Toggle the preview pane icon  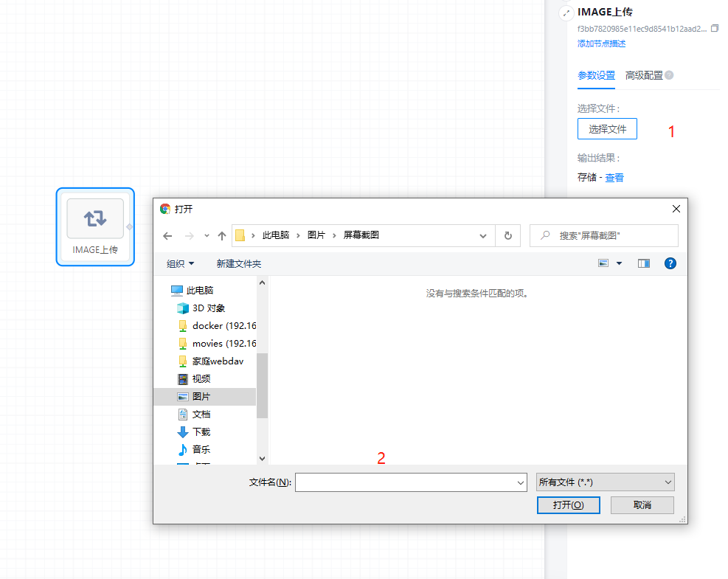[x=644, y=263]
